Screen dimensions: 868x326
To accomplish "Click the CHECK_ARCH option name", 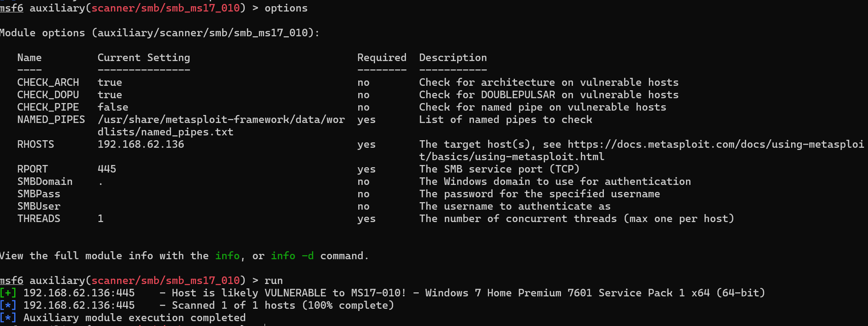I will click(48, 82).
